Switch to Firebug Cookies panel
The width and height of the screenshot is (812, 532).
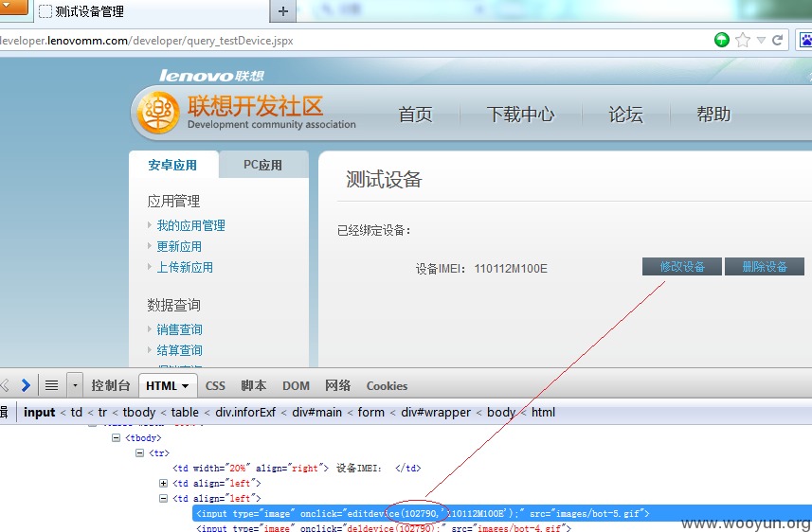pyautogui.click(x=387, y=386)
